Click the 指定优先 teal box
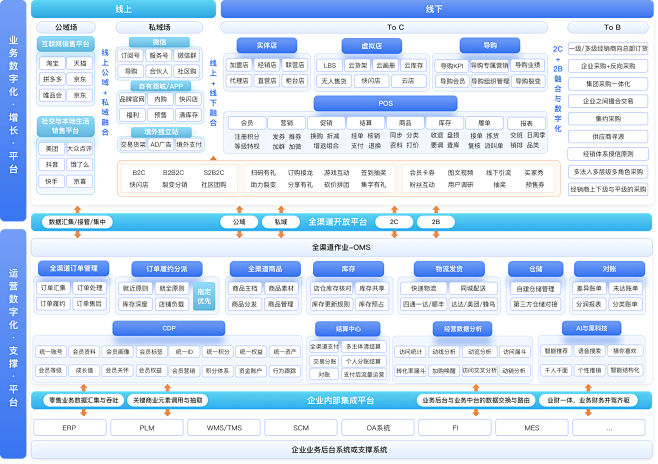Image resolution: width=658 pixels, height=464 pixels. (x=204, y=296)
